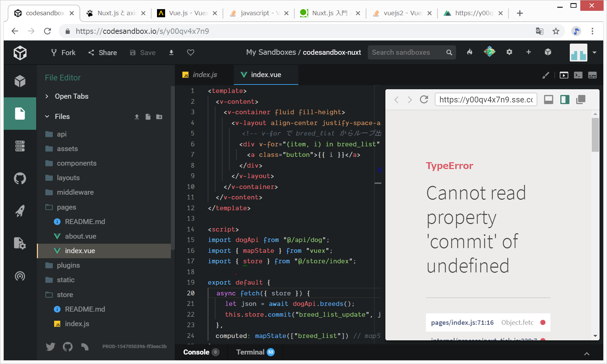Toggle the split view preview icon
Screen dimensions: 607x364
tap(565, 99)
